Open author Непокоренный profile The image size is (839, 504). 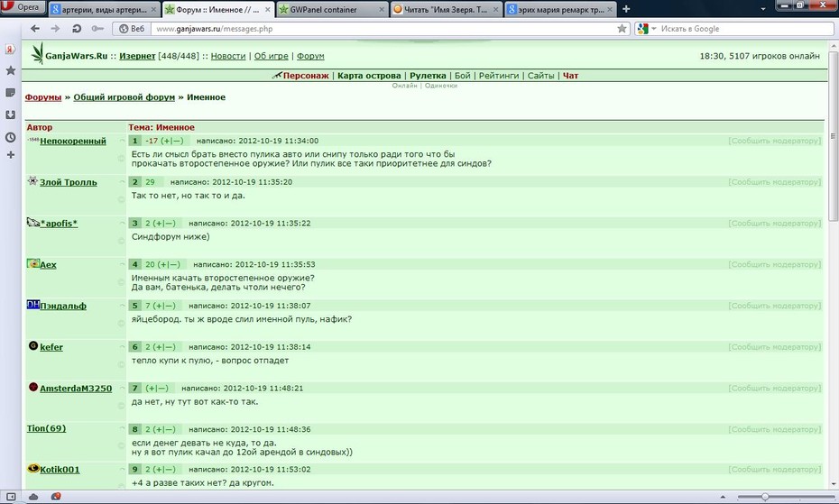pos(73,142)
